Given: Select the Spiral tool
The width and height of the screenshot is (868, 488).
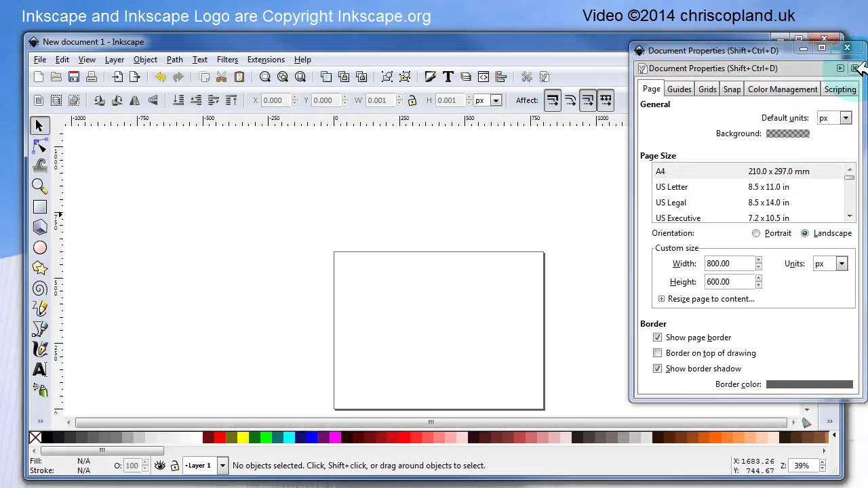Looking at the screenshot, I should [39, 288].
